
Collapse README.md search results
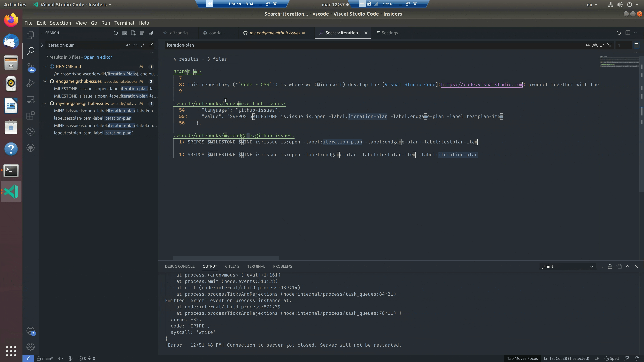[x=45, y=67]
